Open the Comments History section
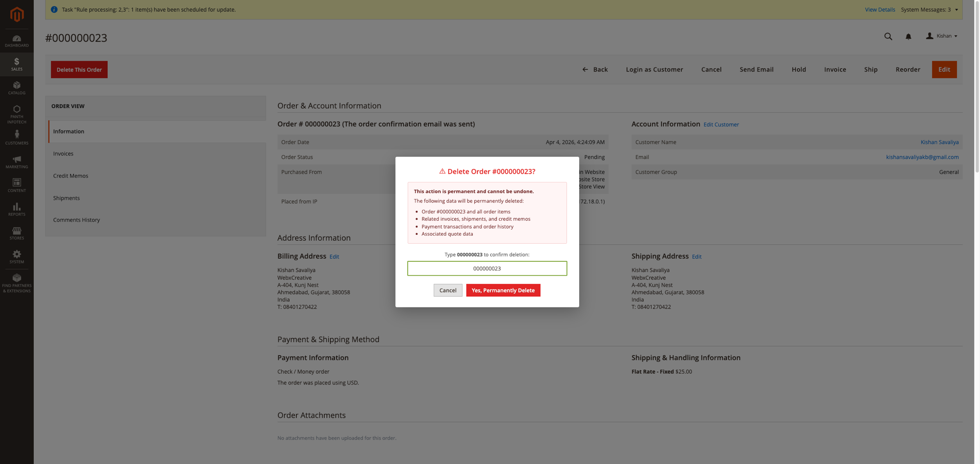Screen dimensions: 980x464 (x=76, y=220)
